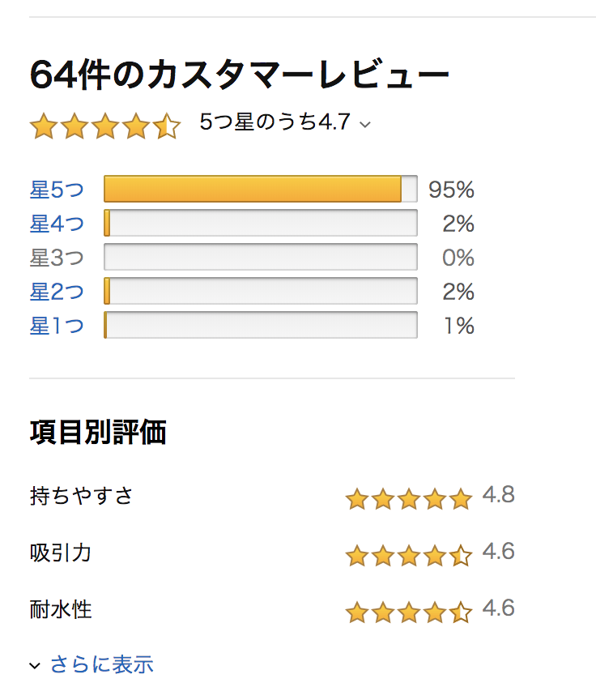Click the 星5つ 95% histogram bar
This screenshot has width=596, height=700.
(261, 189)
